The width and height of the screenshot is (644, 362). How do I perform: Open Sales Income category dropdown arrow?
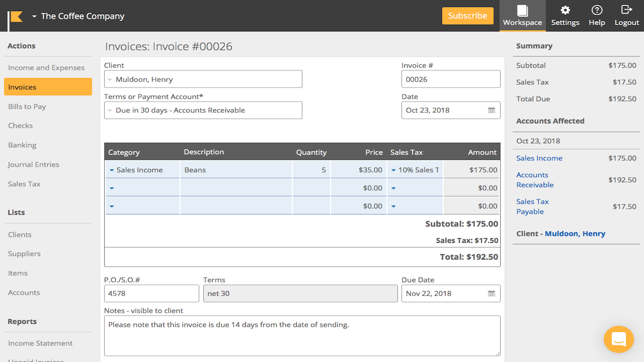[112, 170]
